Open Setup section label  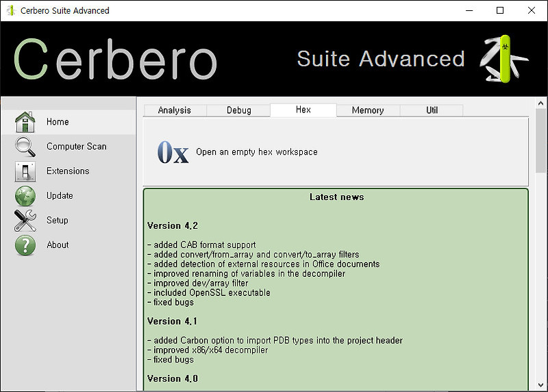click(58, 220)
